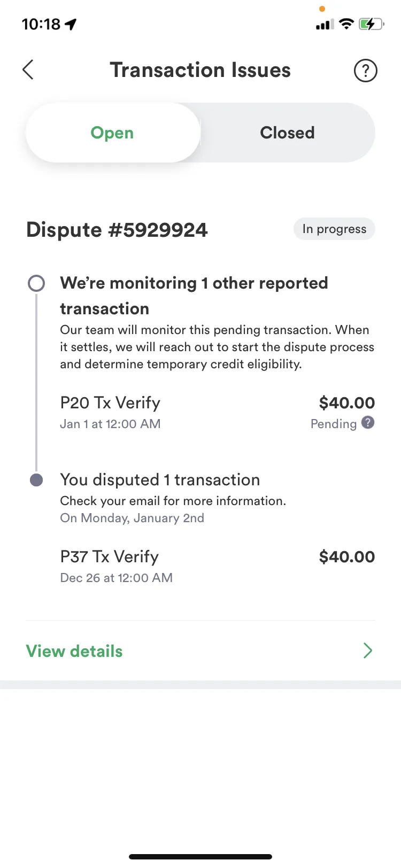Tap the filled circle timeline marker
The image size is (401, 868).
tap(36, 480)
